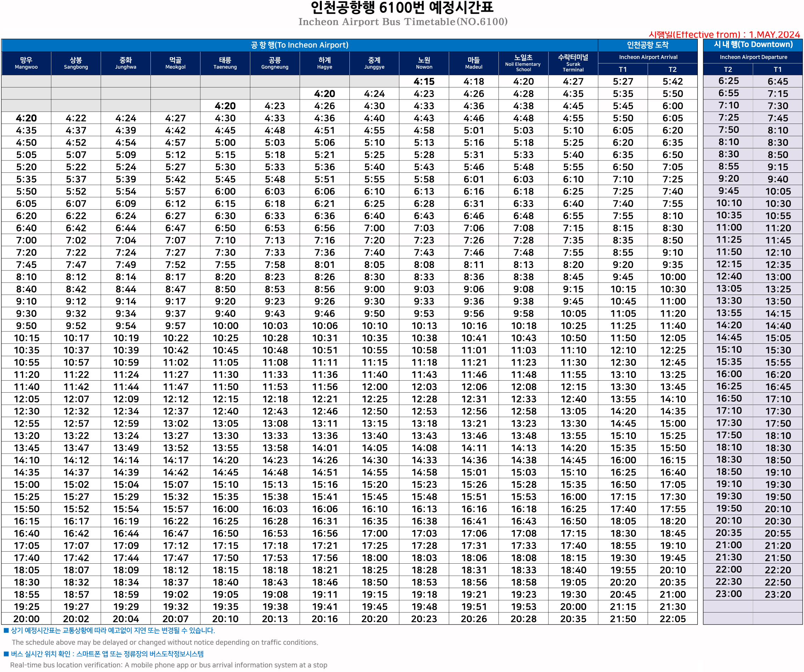Click the red effective date '1.MAY.2024' text
Image resolution: width=804 pixels, height=672 pixels.
(774, 34)
